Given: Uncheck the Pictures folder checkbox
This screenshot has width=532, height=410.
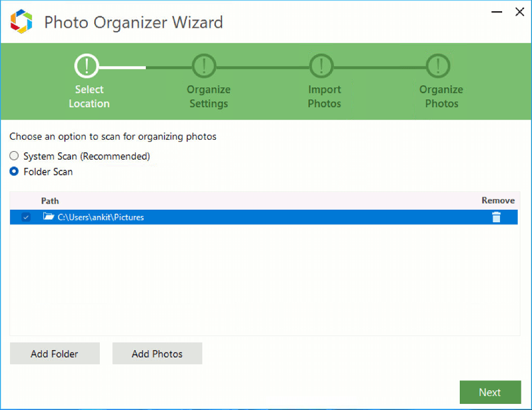Looking at the screenshot, I should tap(26, 217).
